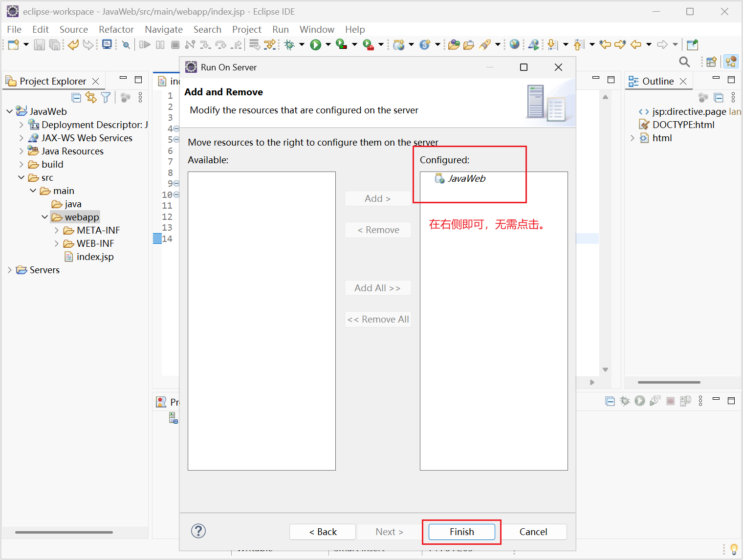Image resolution: width=743 pixels, height=560 pixels.
Task: Select the META-INF folder
Action: pyautogui.click(x=92, y=230)
